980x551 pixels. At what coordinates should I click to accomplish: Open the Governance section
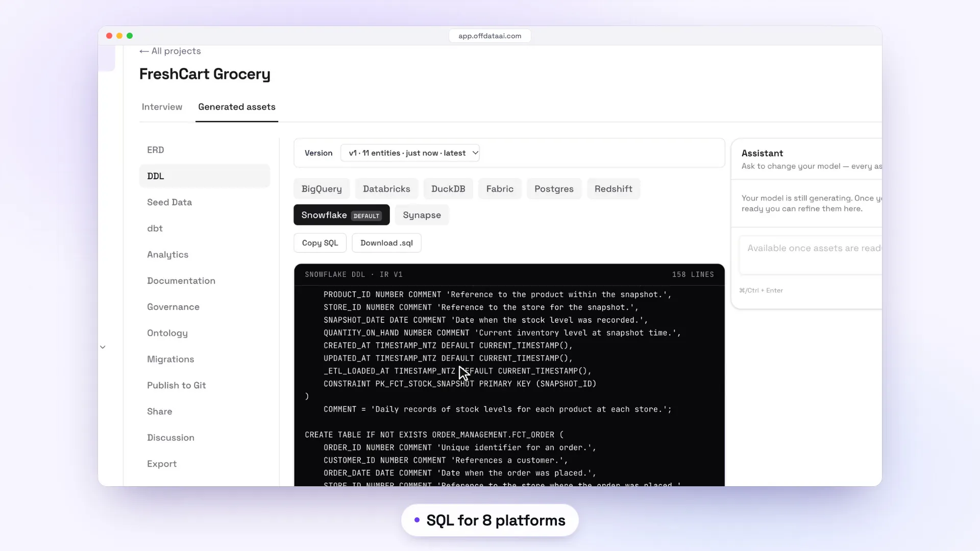204,307
